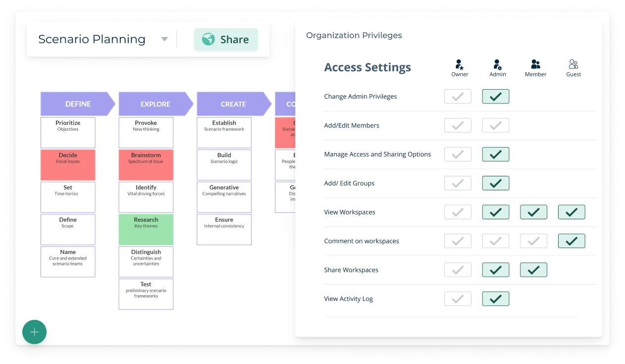Image resolution: width=625 pixels, height=364 pixels.
Task: Toggle Admin checkbox for Share Workspaces
Action: click(x=496, y=270)
